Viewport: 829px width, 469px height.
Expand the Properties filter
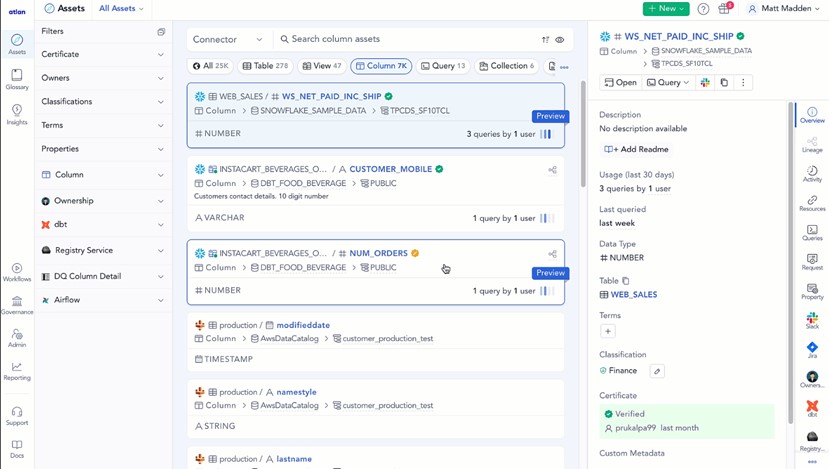point(103,149)
